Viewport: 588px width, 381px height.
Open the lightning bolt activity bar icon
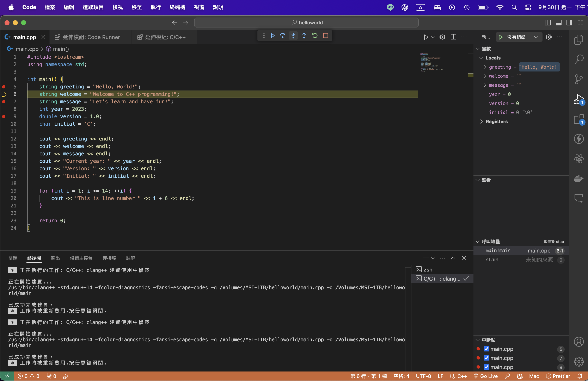tap(579, 139)
